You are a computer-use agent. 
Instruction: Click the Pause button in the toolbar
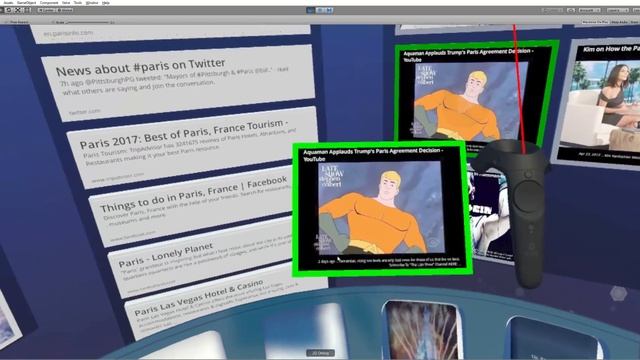pyautogui.click(x=320, y=10)
